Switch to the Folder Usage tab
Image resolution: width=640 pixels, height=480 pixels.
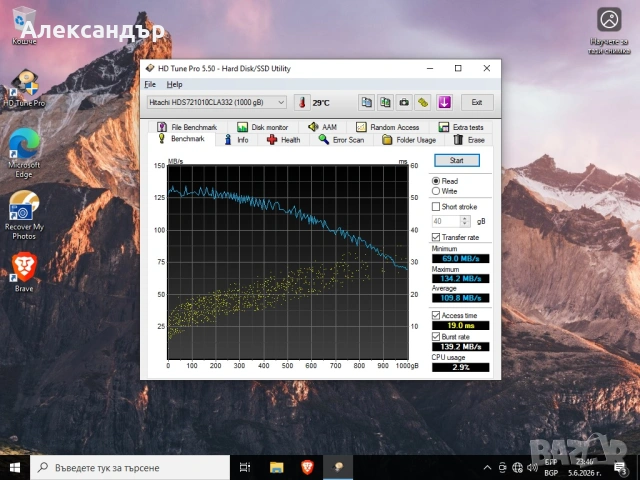point(409,140)
